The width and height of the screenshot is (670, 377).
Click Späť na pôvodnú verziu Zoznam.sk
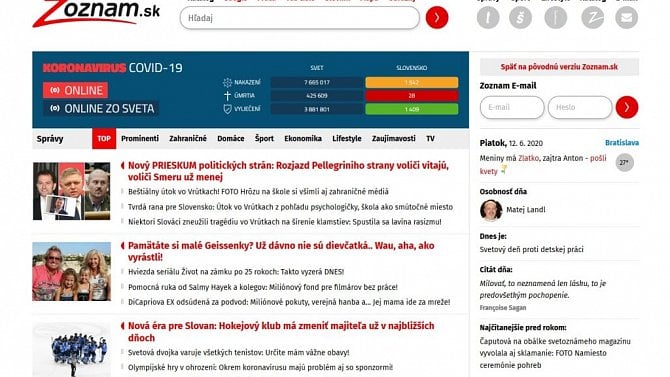pos(559,67)
